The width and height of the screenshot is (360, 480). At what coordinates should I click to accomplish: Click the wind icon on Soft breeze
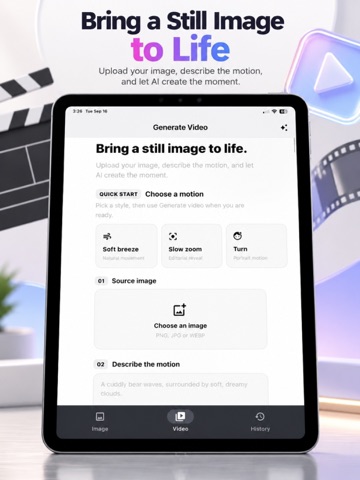107,236
